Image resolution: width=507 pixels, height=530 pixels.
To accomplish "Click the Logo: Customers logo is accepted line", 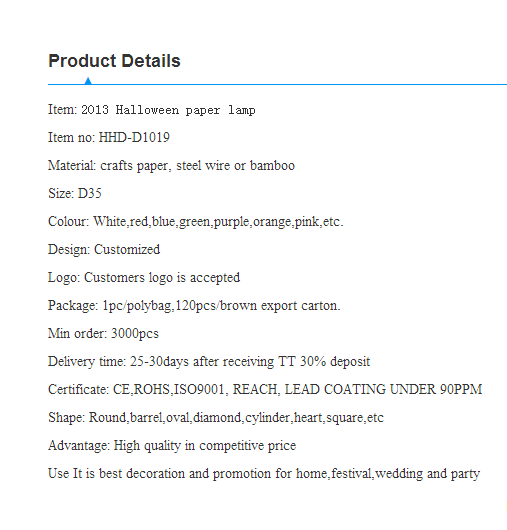I will [144, 278].
